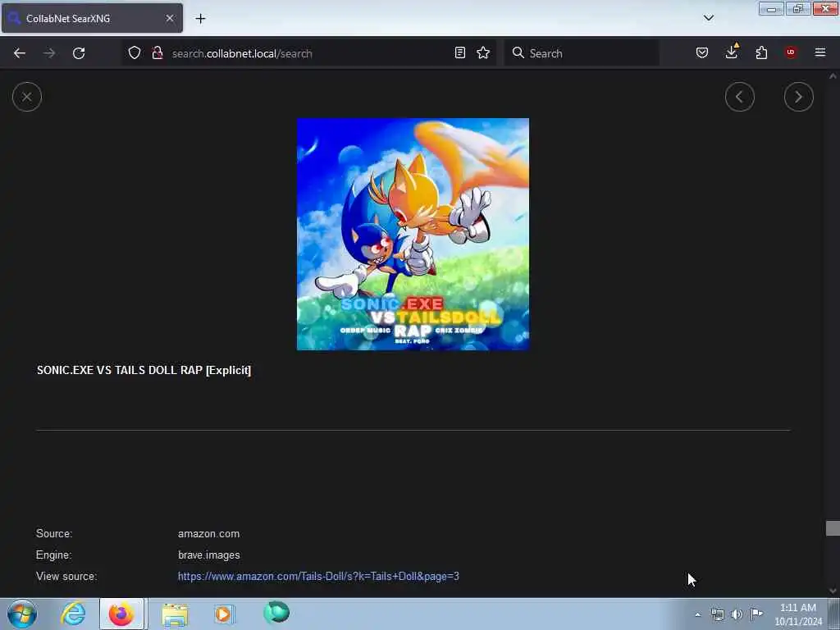Open the Firefox hamburger menu
840x630 pixels.
820,52
